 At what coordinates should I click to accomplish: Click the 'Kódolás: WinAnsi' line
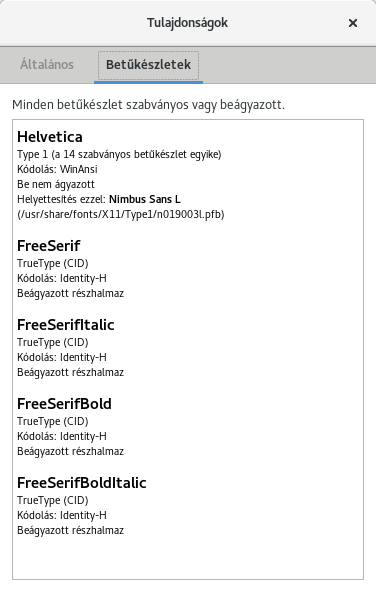57,169
